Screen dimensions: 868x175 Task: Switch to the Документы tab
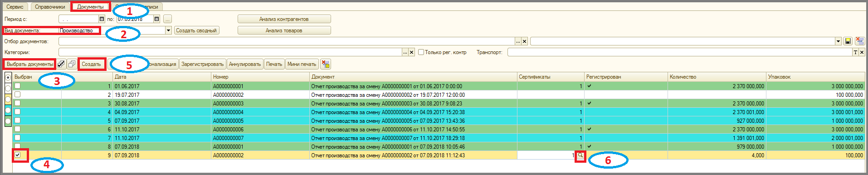pyautogui.click(x=90, y=7)
